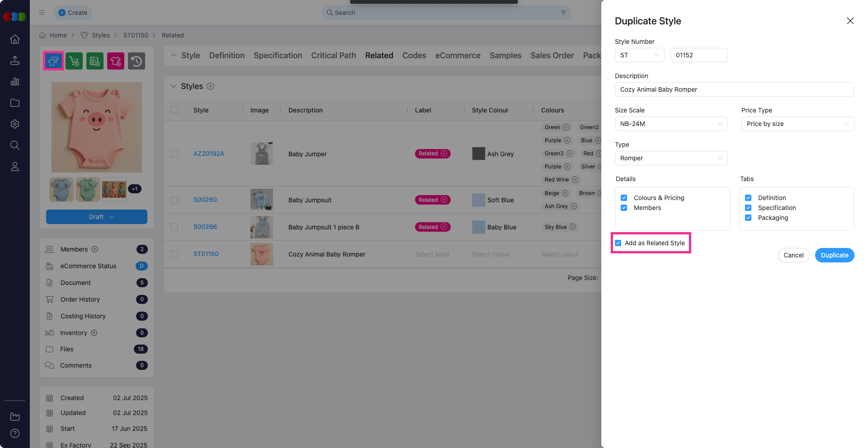
Task: Open the Price Type dropdown
Action: tap(797, 124)
